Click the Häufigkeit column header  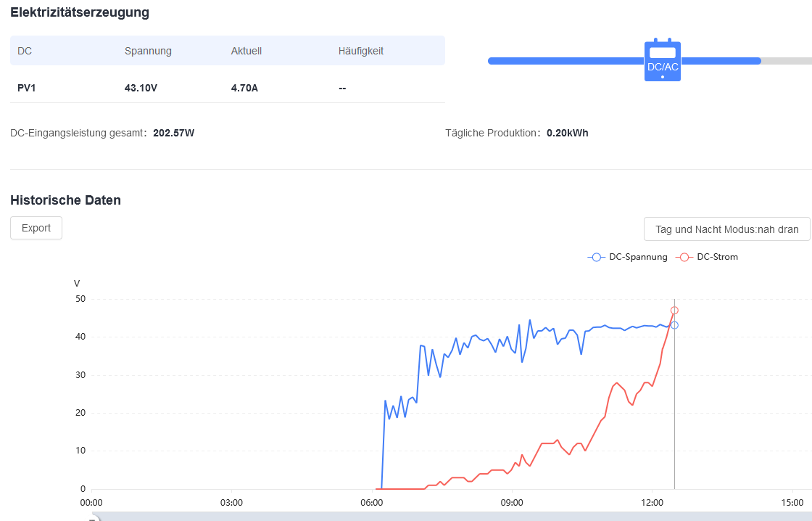(360, 51)
